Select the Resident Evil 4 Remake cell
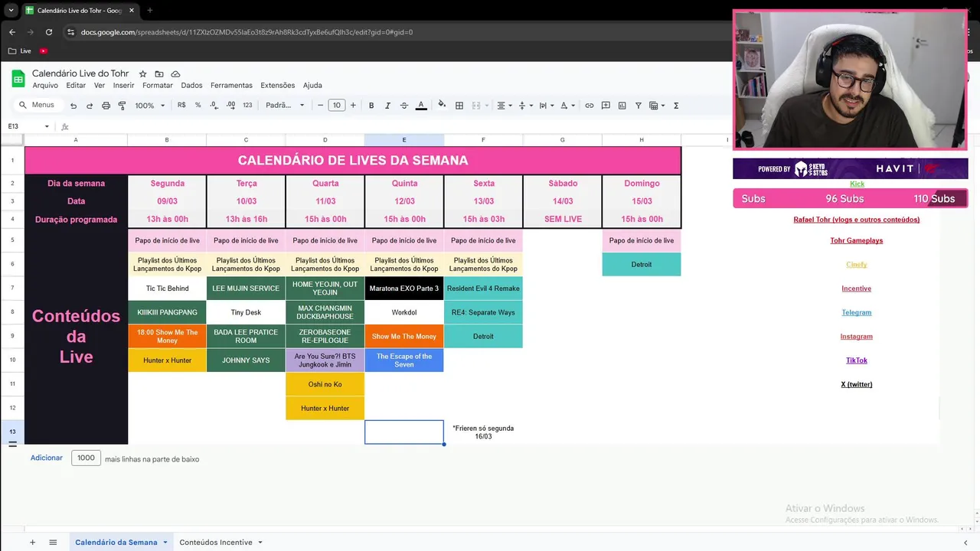The width and height of the screenshot is (980, 551). (483, 289)
